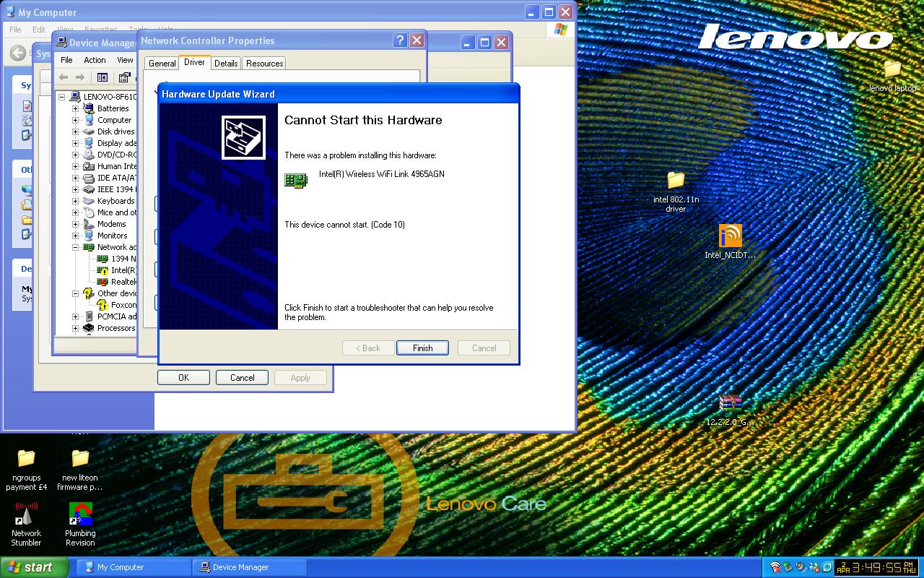924x578 pixels.
Task: Switch to the General tab
Action: pyautogui.click(x=162, y=64)
